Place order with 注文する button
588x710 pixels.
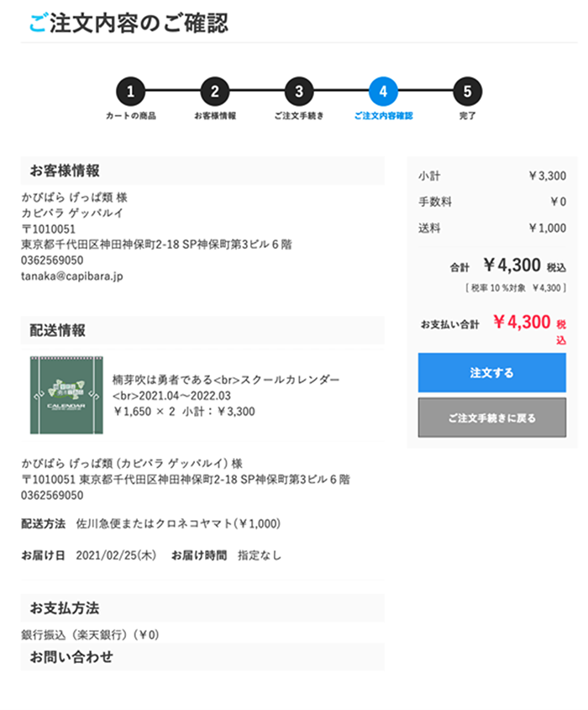pos(492,373)
